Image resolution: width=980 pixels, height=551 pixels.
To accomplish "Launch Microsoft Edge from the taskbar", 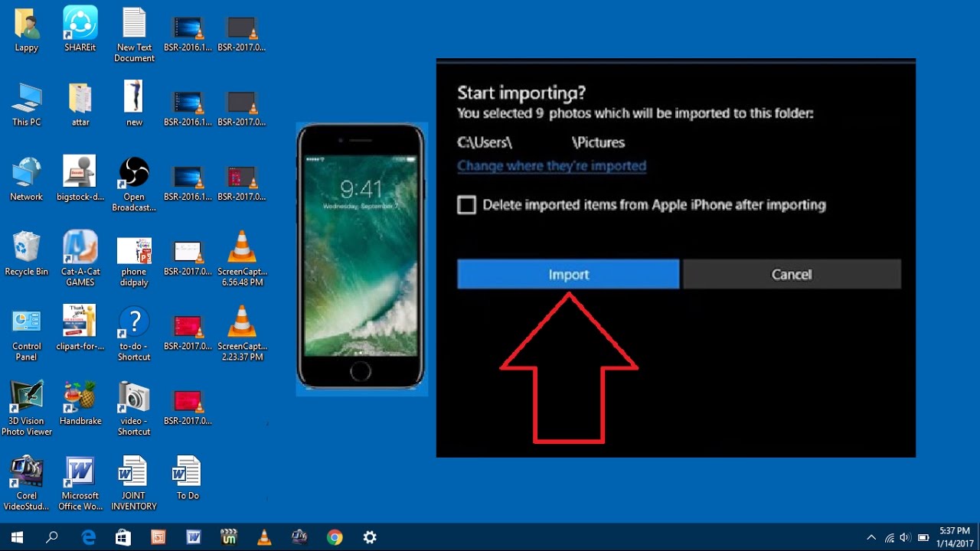I will pos(89,537).
